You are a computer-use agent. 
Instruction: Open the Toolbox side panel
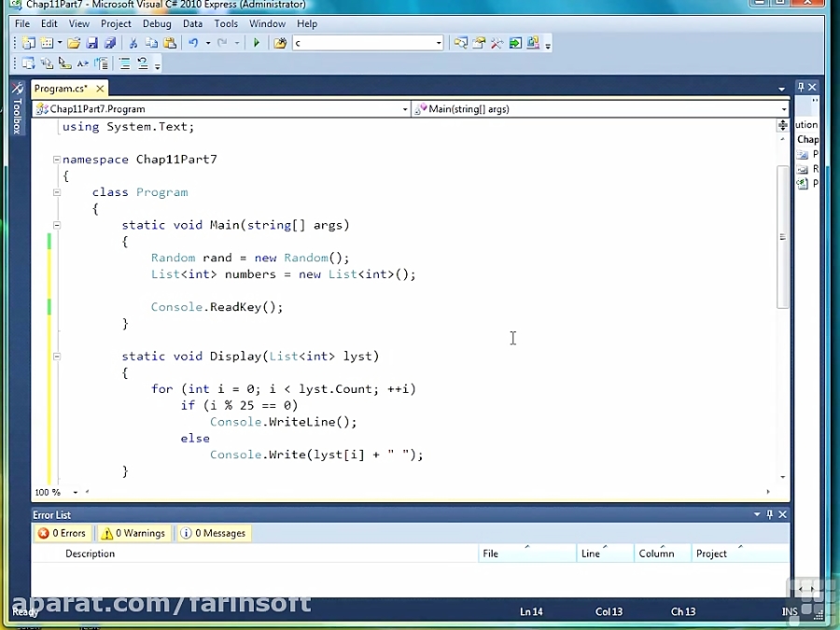coord(17,114)
